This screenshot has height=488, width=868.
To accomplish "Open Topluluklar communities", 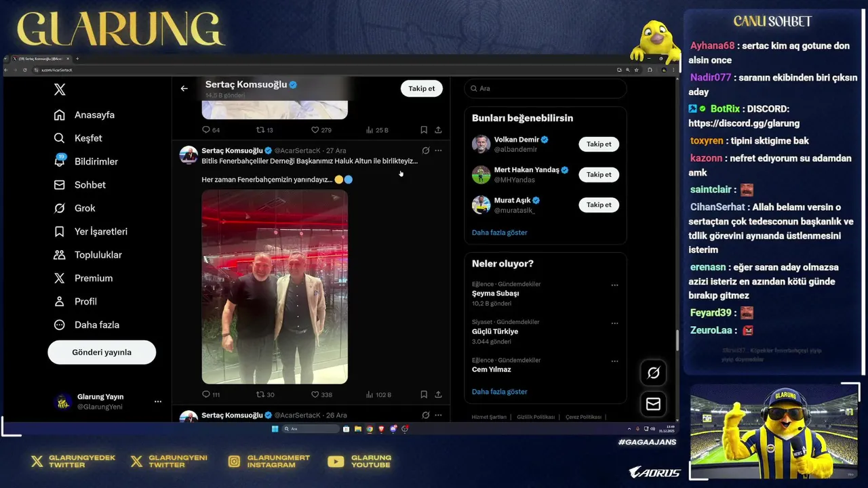I will (x=88, y=255).
